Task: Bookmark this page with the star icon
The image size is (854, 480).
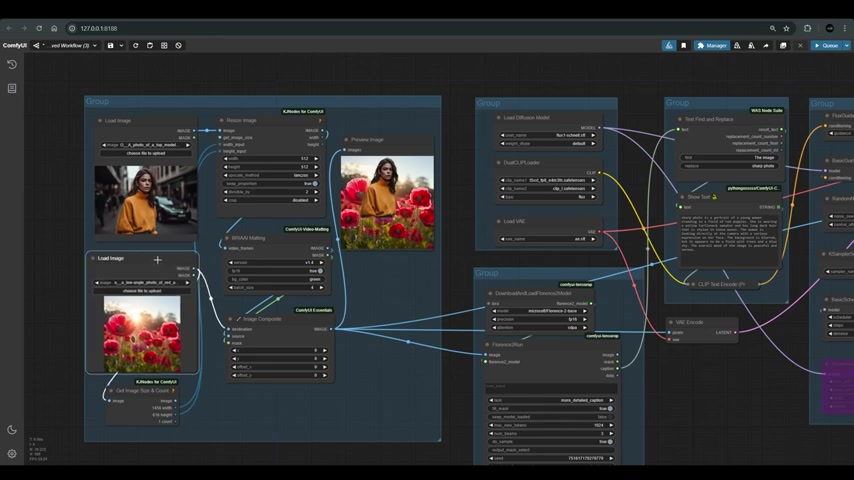Action: [786, 28]
